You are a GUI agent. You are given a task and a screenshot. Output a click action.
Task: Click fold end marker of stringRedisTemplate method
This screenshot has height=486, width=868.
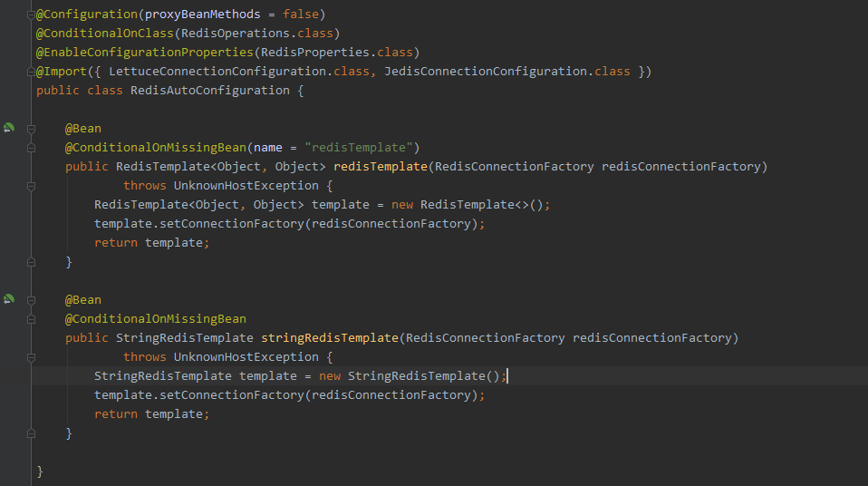(31, 433)
